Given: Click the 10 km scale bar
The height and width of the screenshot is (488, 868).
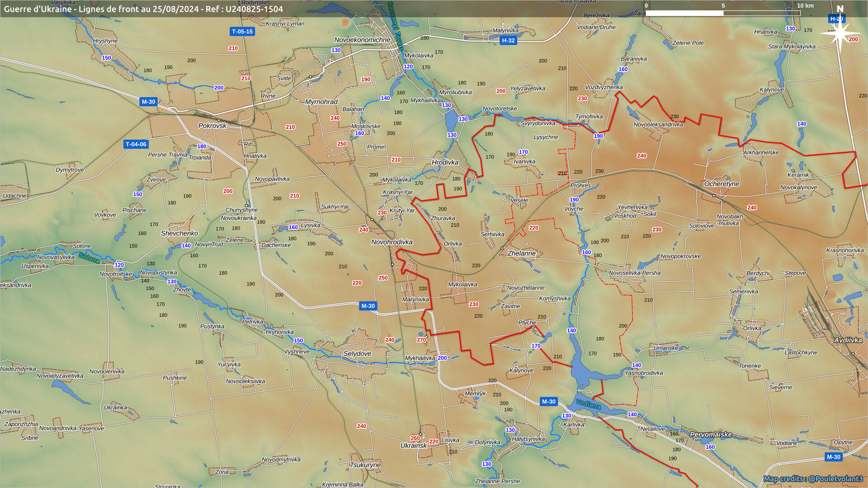Looking at the screenshot, I should [x=723, y=13].
